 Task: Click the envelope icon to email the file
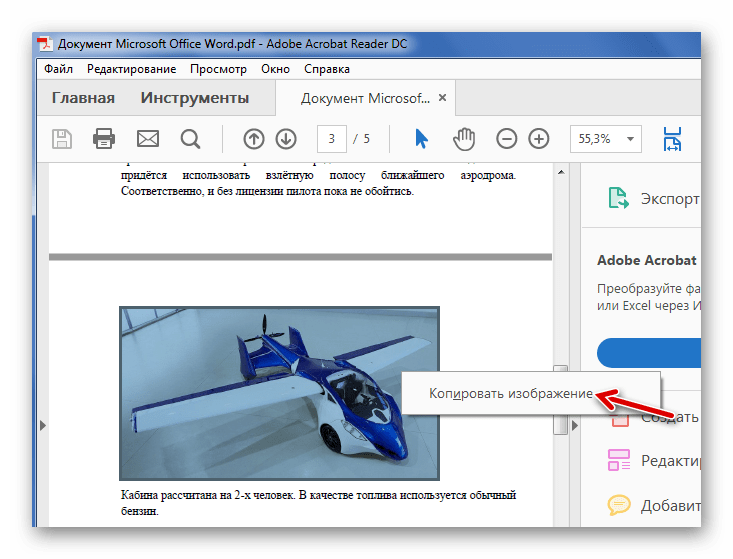tap(147, 139)
